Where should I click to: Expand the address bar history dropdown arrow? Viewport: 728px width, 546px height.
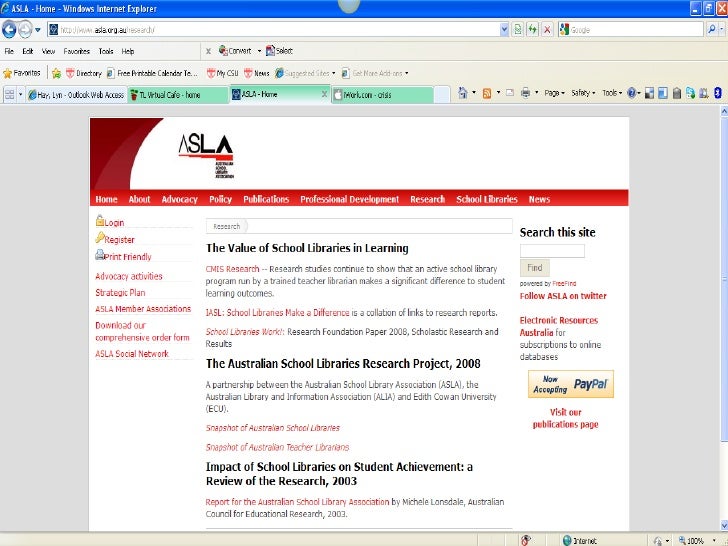coord(505,30)
